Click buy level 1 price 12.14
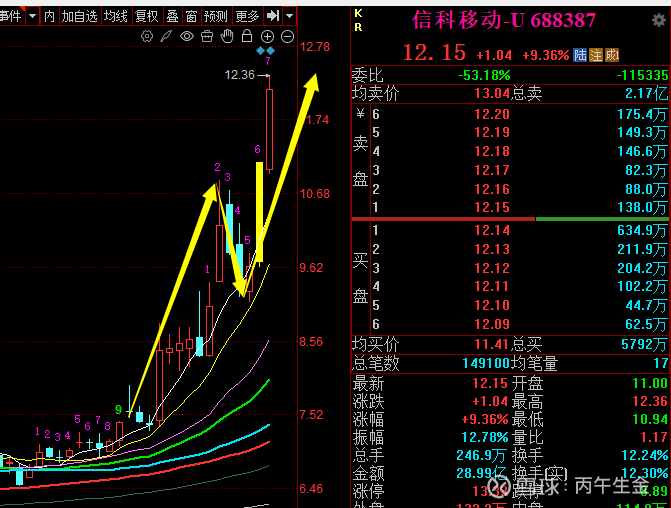Screen dimensions: 671x508 [x=492, y=230]
